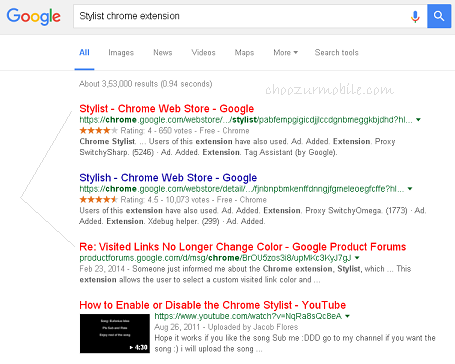Open Stylish - Chrome Web Store result
The image size is (455, 364).
[168, 178]
